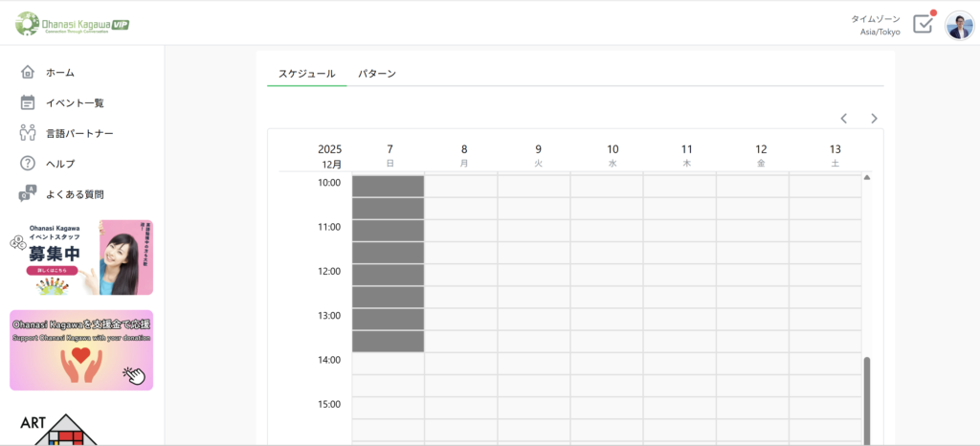The height and width of the screenshot is (446, 980).
Task: Open the notification checklist icon
Action: coord(923,24)
